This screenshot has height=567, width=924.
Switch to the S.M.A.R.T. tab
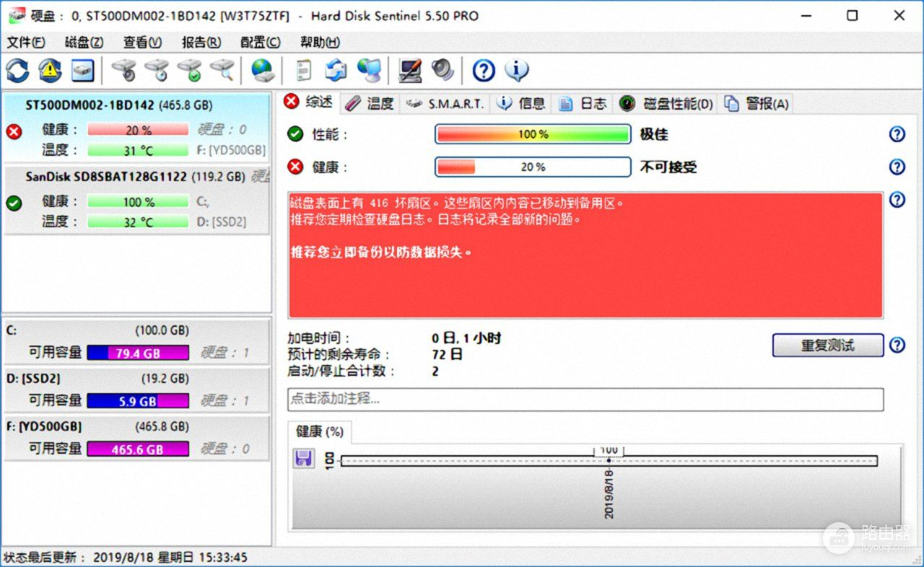(x=445, y=103)
